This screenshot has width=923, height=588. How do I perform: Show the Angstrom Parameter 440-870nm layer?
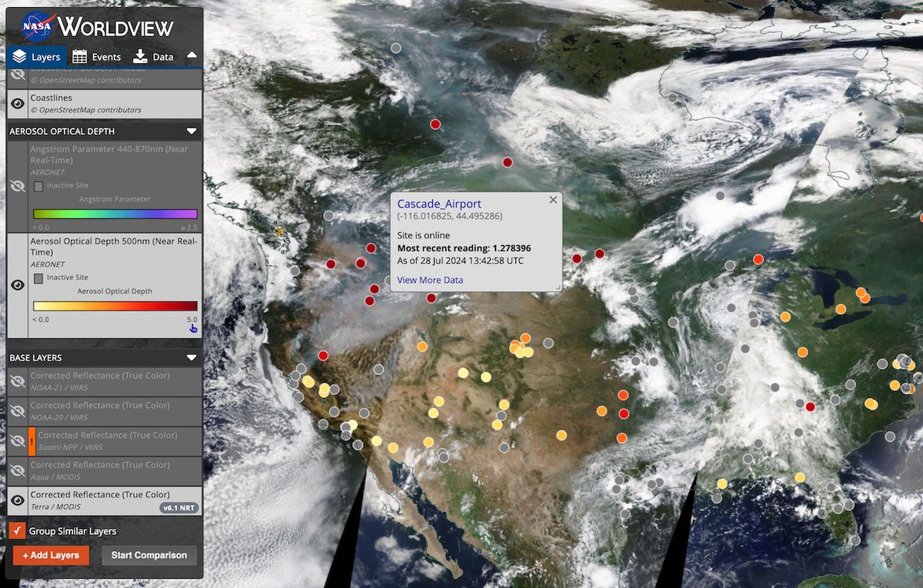coord(18,186)
